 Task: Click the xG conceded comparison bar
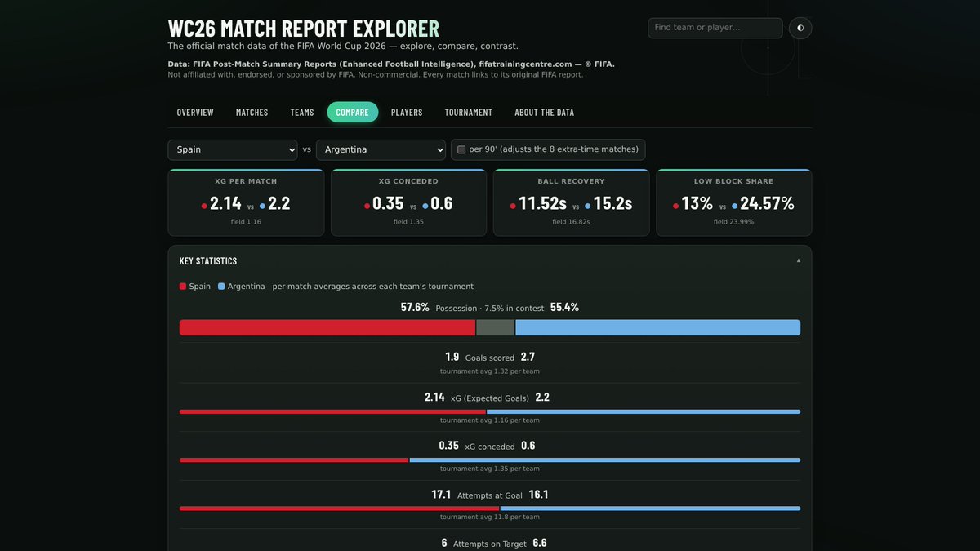(x=490, y=460)
